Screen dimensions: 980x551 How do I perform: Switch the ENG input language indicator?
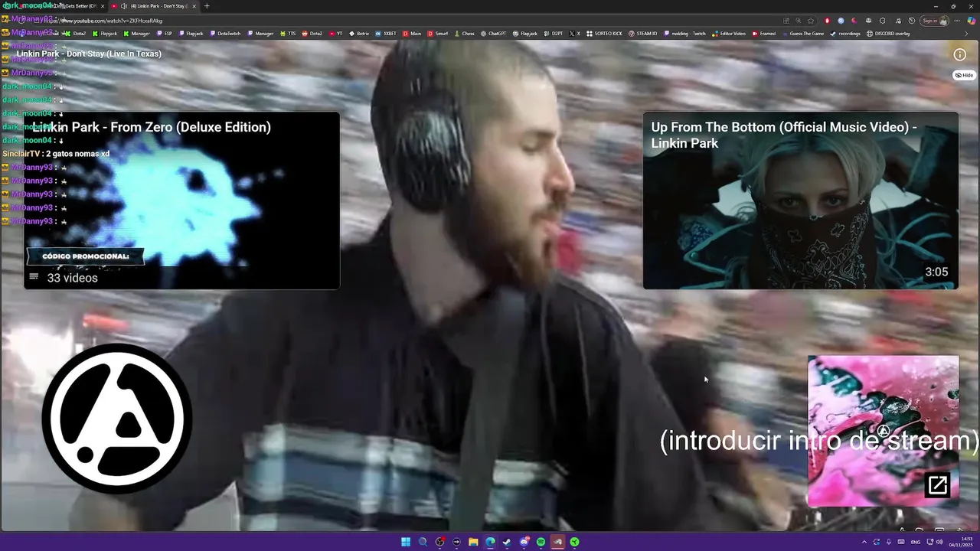point(916,542)
